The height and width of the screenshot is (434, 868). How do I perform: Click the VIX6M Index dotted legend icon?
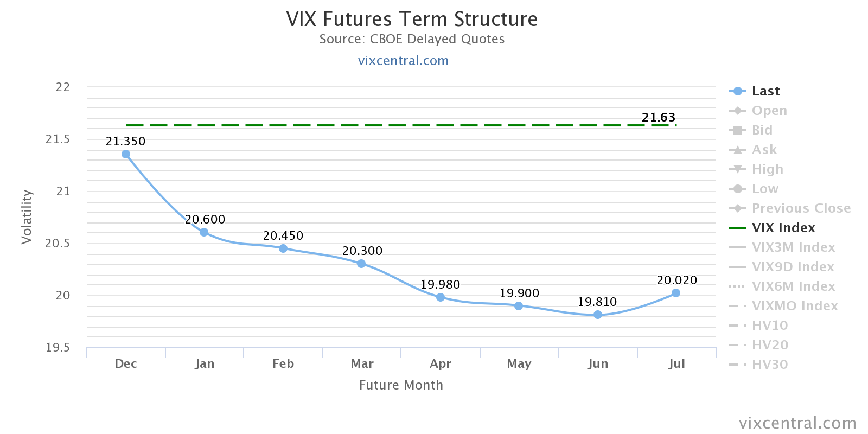point(738,286)
